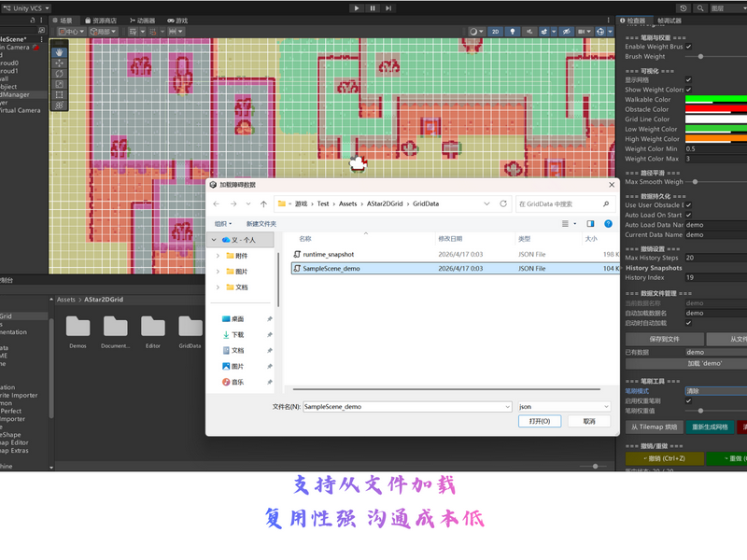Open Unity VCS dropdown

pos(26,8)
